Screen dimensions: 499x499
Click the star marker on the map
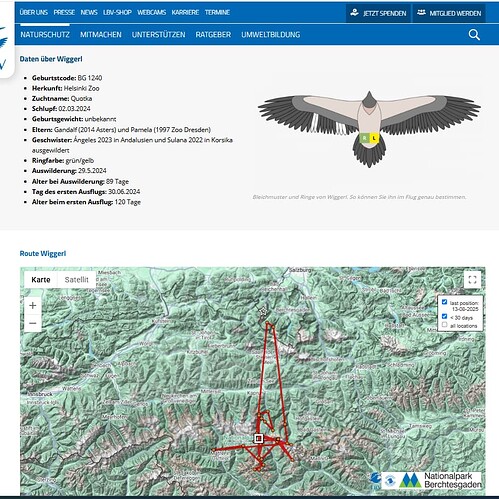[263, 311]
